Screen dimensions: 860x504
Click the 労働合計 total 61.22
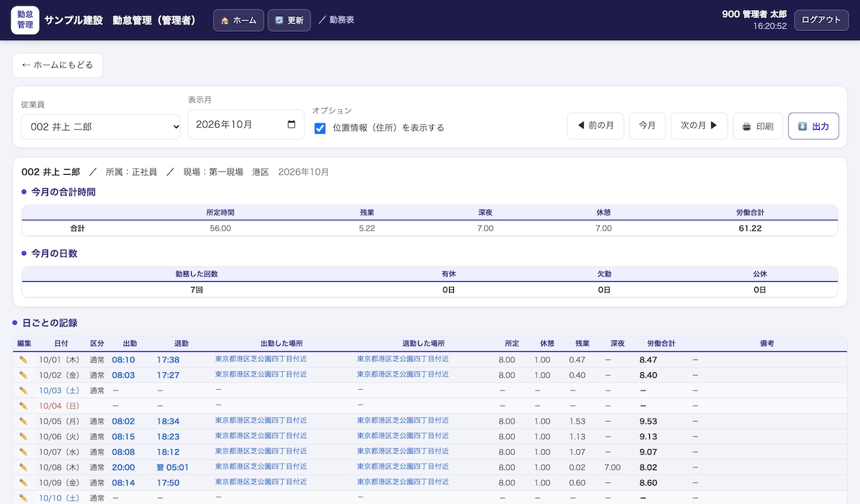point(750,228)
